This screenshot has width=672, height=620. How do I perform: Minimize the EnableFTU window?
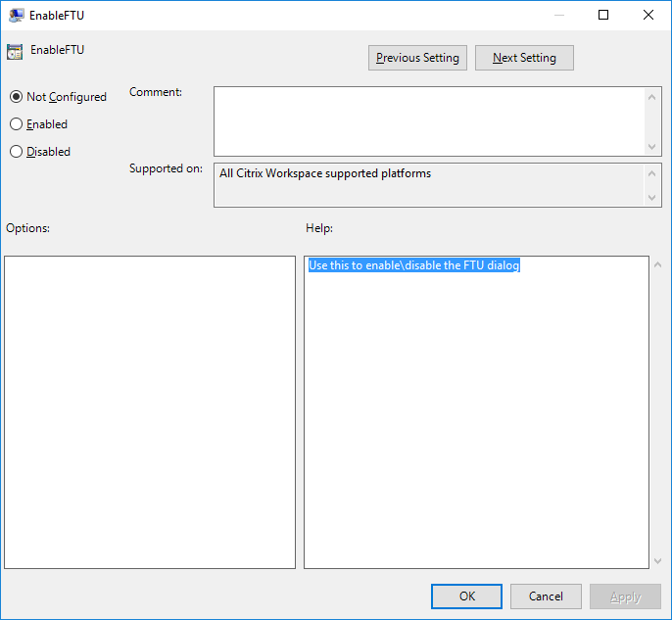[558, 15]
